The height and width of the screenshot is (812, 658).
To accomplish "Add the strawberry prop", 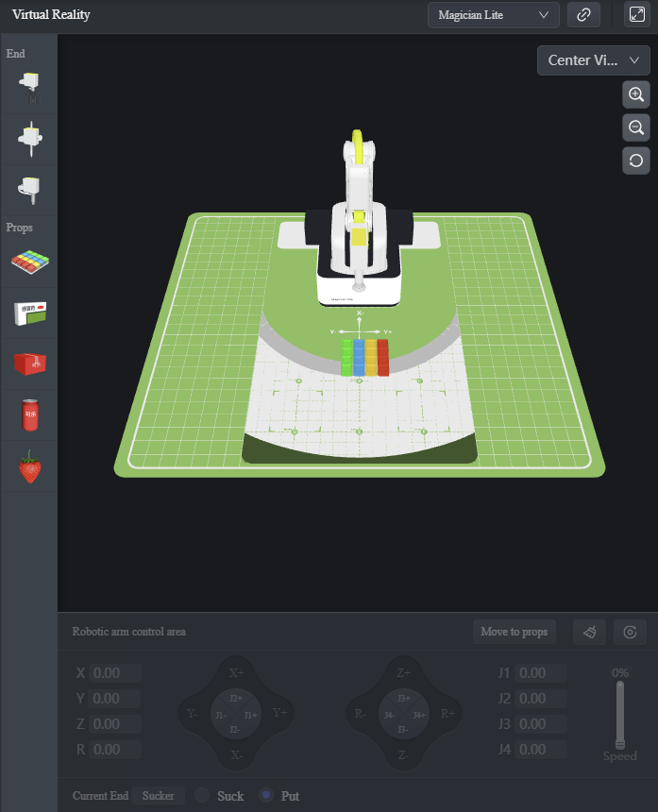I will [29, 466].
